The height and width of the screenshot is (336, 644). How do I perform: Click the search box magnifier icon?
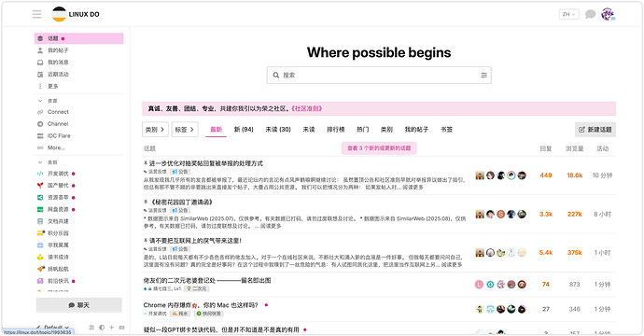tap(276, 76)
